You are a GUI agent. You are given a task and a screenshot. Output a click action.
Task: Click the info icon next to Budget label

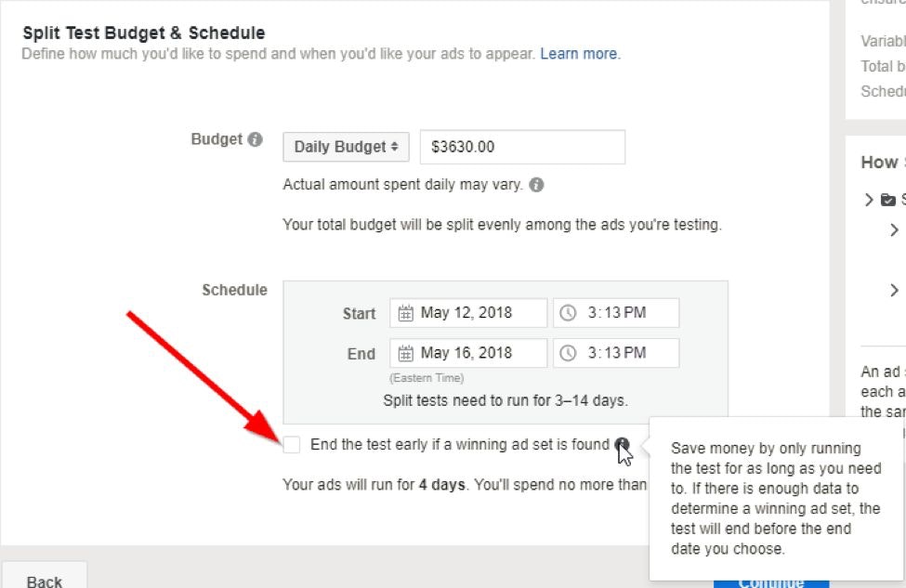point(256,139)
